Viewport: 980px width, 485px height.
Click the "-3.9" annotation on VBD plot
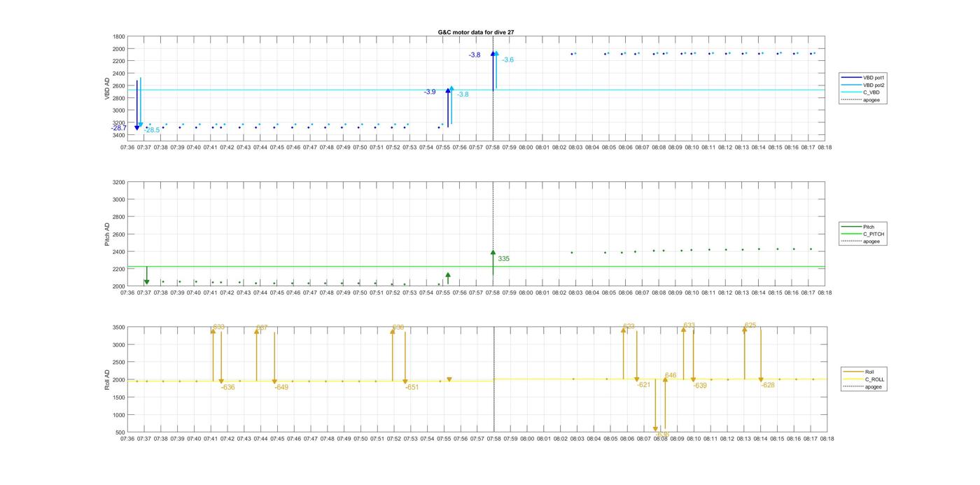click(x=430, y=92)
